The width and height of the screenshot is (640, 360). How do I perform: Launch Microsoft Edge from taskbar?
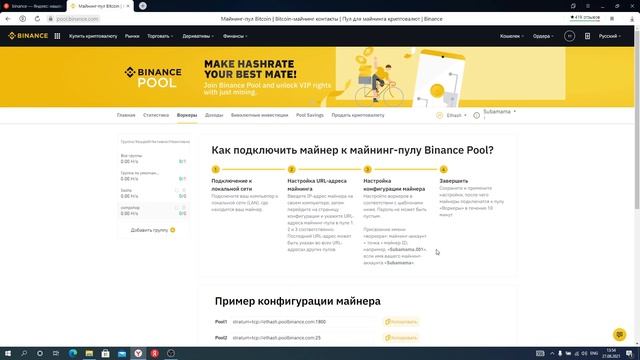tap(73, 353)
